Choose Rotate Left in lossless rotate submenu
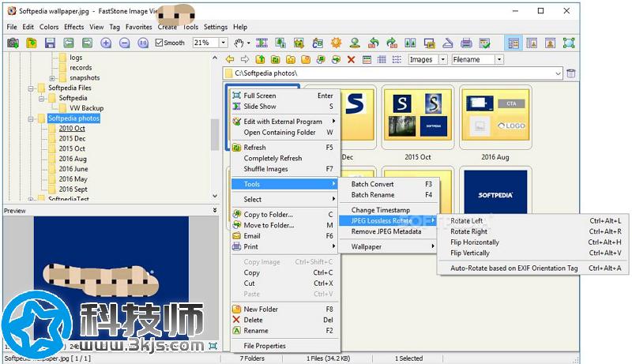Viewport: 632px width, 364px height. [533, 220]
